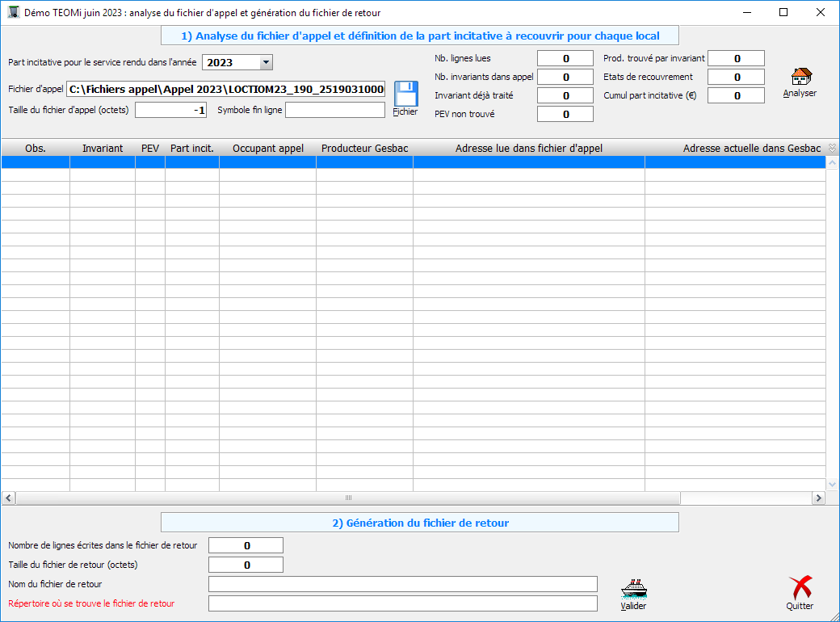The image size is (840, 622).
Task: Click the app icon in title bar
Action: (x=13, y=13)
